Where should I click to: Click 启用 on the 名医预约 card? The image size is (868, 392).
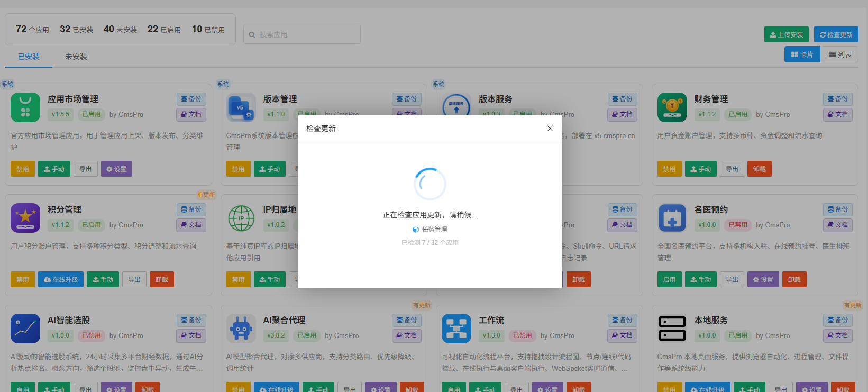click(670, 280)
